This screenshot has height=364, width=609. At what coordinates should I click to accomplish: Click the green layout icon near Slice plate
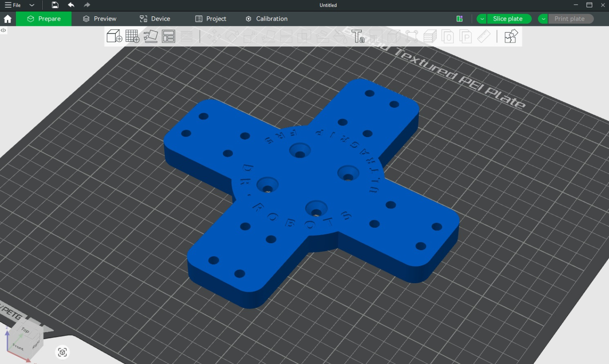point(459,19)
